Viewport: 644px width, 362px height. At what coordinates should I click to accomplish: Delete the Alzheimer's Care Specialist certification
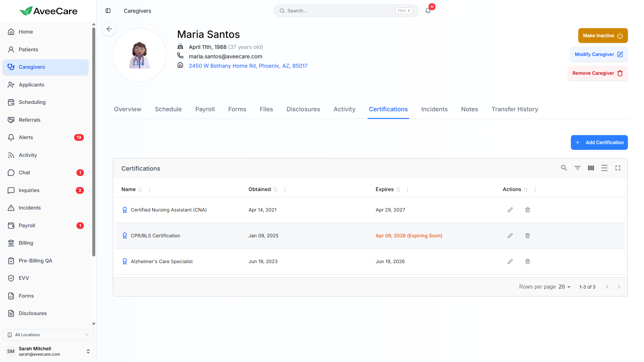click(528, 261)
